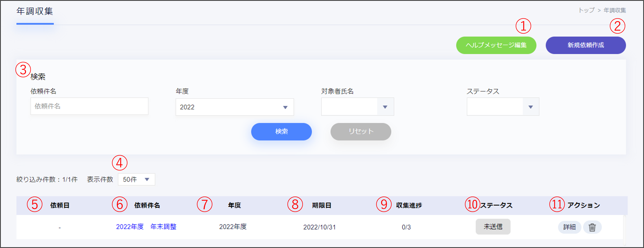Open the 年度 dropdown showing 2022
Viewport: 644px width, 248px height.
[x=235, y=107]
